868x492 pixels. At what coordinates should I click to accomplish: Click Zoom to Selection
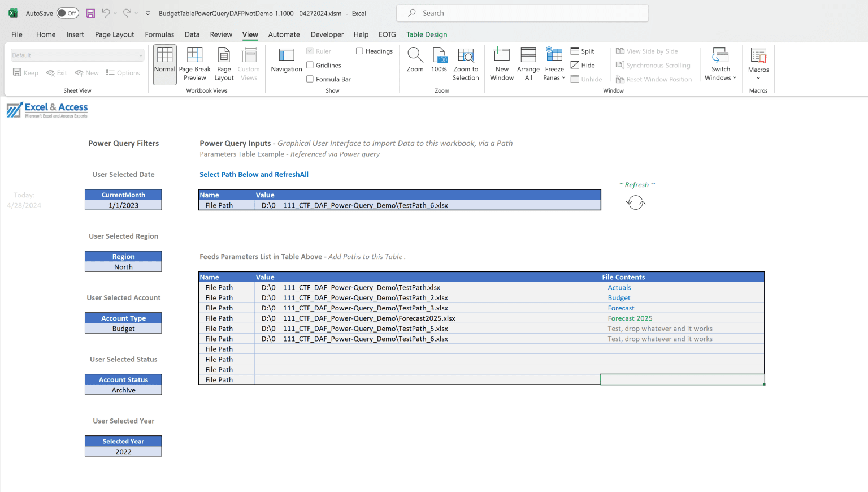466,63
